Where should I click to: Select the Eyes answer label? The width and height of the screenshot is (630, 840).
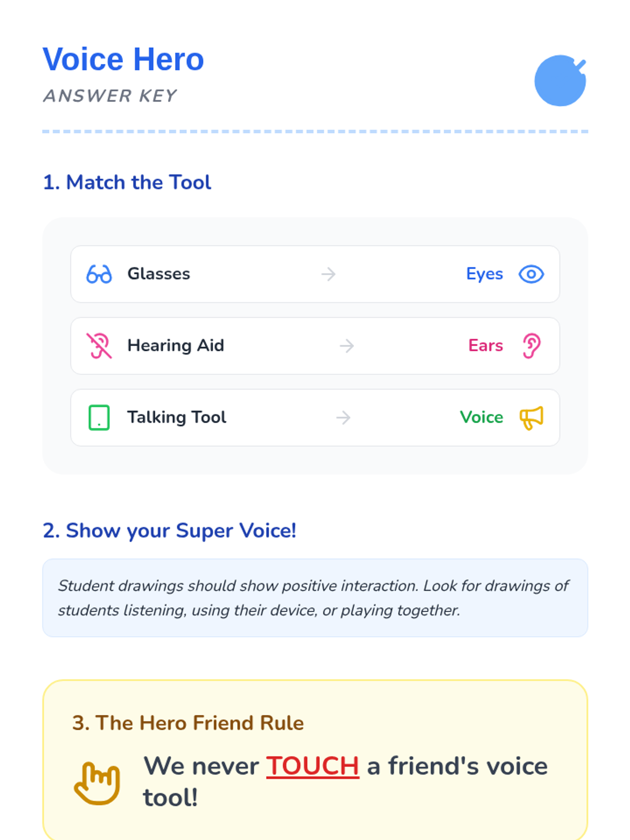[x=484, y=274]
